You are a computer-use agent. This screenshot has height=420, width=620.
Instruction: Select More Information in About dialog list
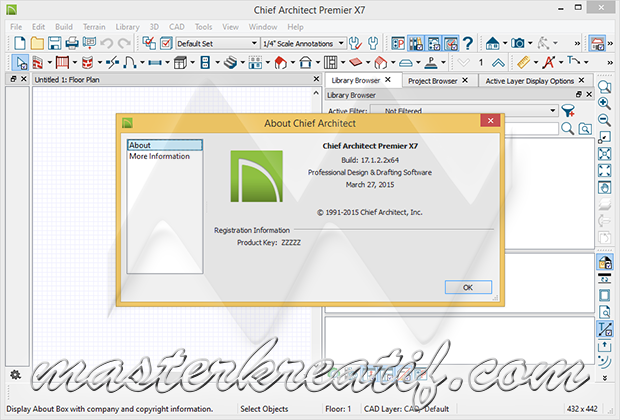pyautogui.click(x=159, y=156)
